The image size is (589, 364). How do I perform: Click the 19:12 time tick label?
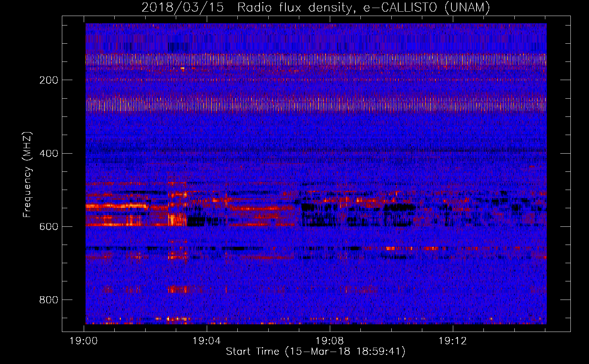coord(453,341)
